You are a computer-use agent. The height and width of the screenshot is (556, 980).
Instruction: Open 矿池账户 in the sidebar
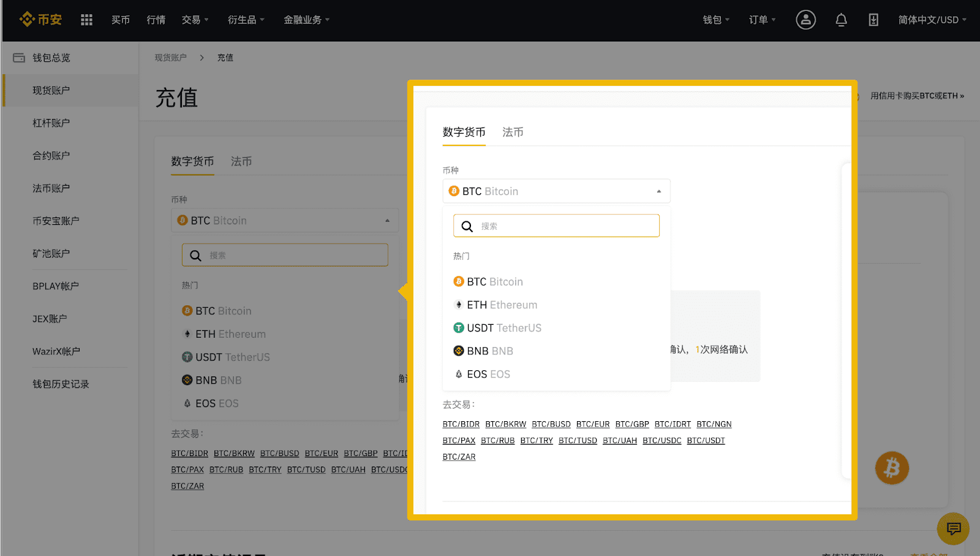click(x=51, y=253)
